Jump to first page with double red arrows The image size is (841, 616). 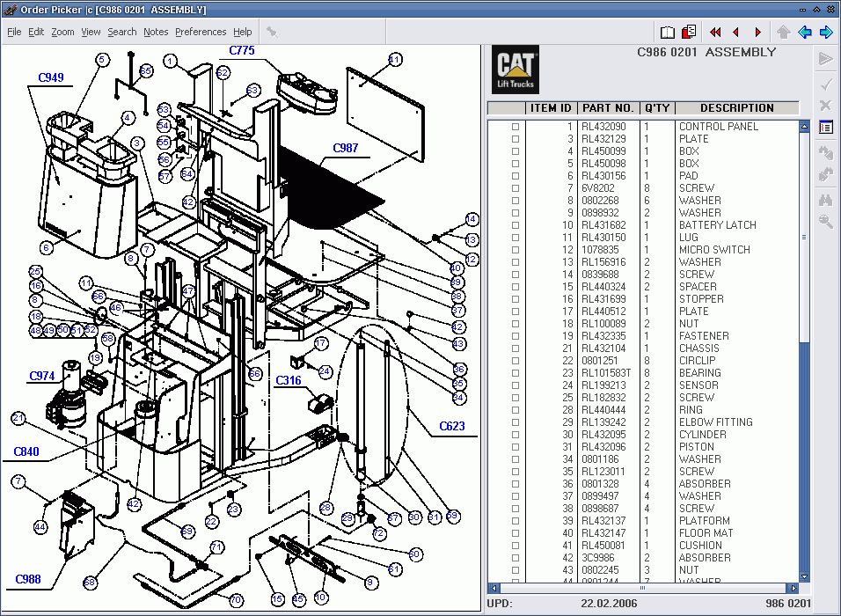coord(715,33)
